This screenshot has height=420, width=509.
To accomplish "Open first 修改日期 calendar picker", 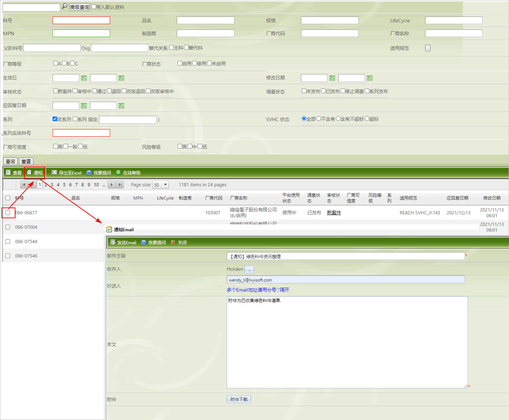I will click(332, 78).
